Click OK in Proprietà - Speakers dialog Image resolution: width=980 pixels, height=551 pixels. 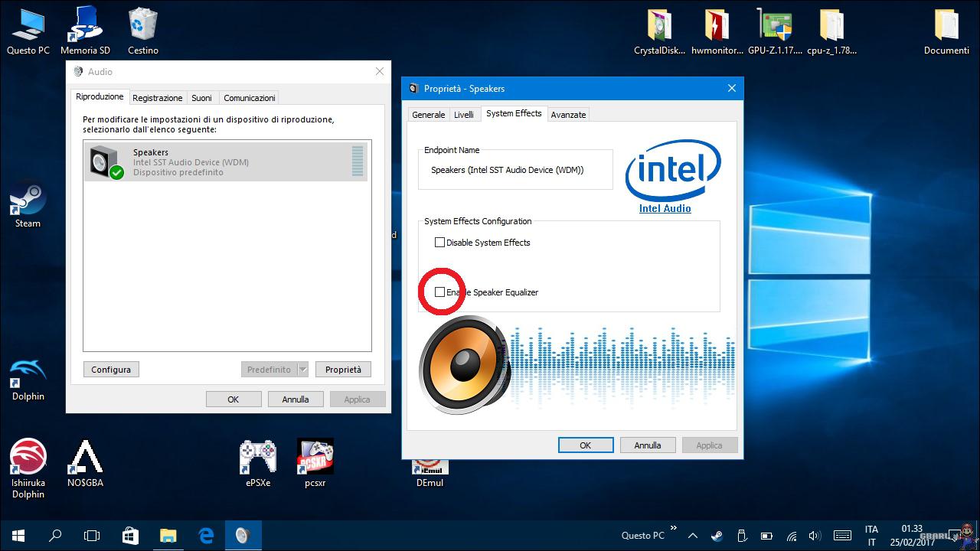click(586, 445)
